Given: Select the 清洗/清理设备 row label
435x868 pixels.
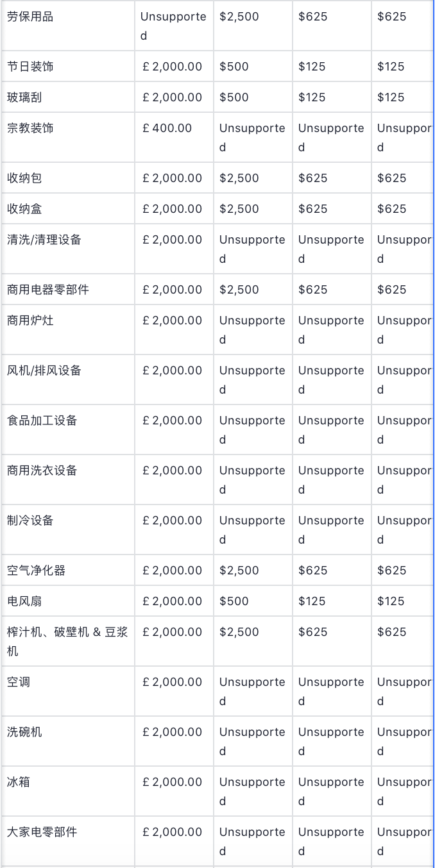Looking at the screenshot, I should 44,240.
